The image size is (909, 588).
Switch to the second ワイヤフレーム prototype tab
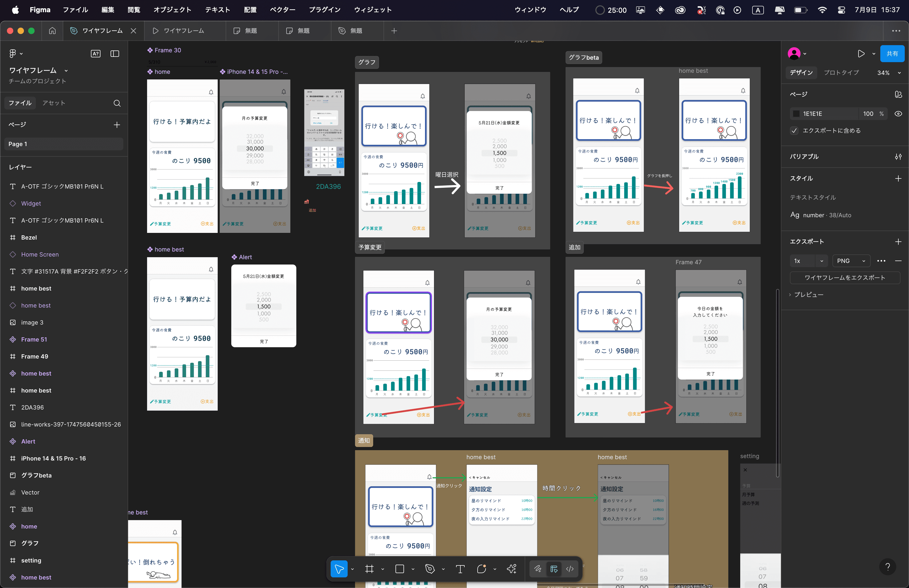pos(184,31)
